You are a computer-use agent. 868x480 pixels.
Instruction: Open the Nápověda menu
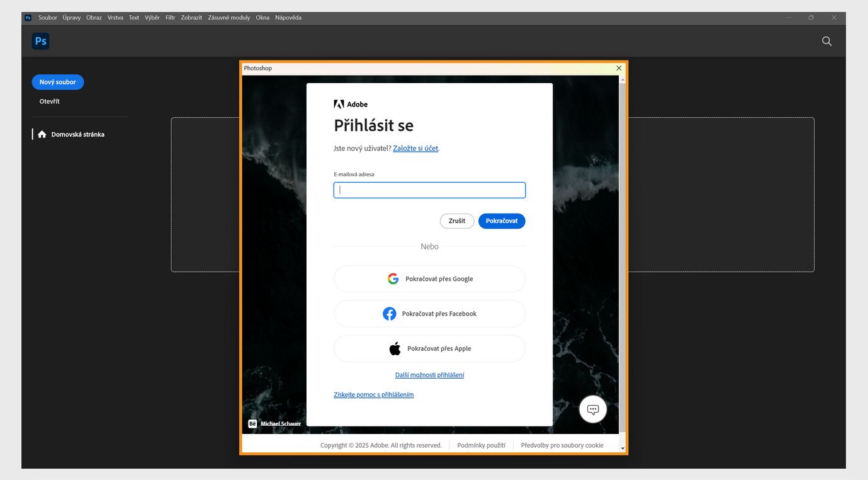pyautogui.click(x=288, y=17)
